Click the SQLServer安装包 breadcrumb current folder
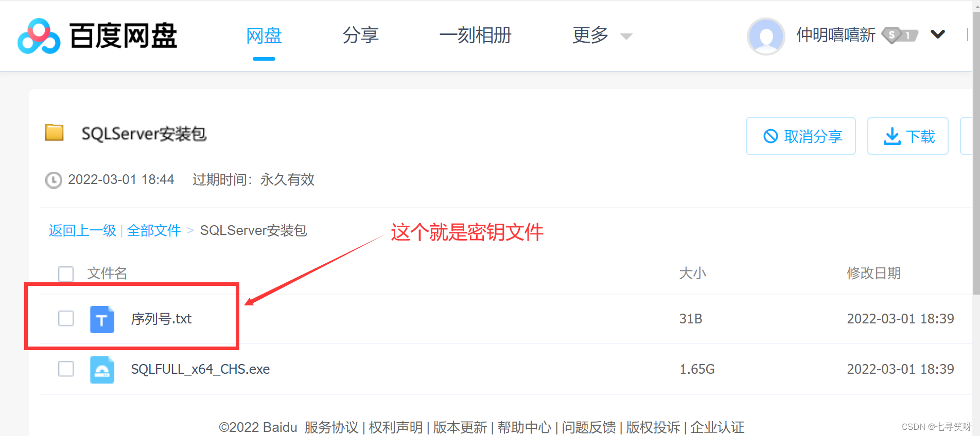Viewport: 980px width, 436px height. (x=253, y=230)
